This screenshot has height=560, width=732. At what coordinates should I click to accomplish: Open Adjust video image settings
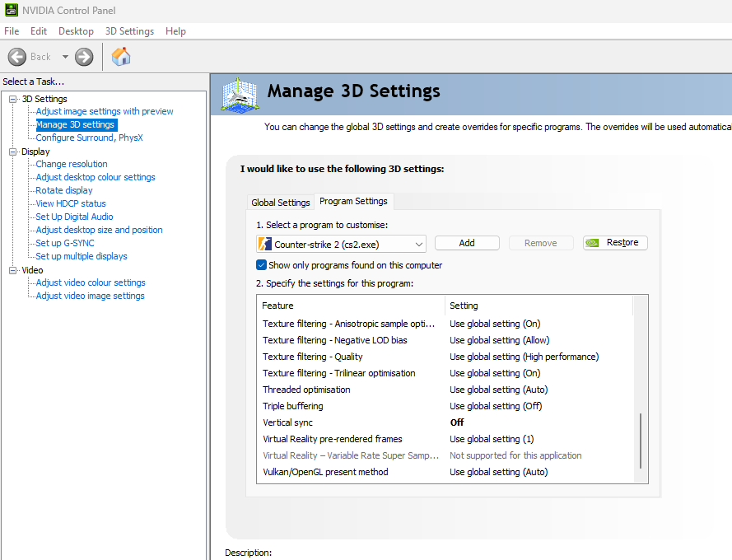pos(90,296)
